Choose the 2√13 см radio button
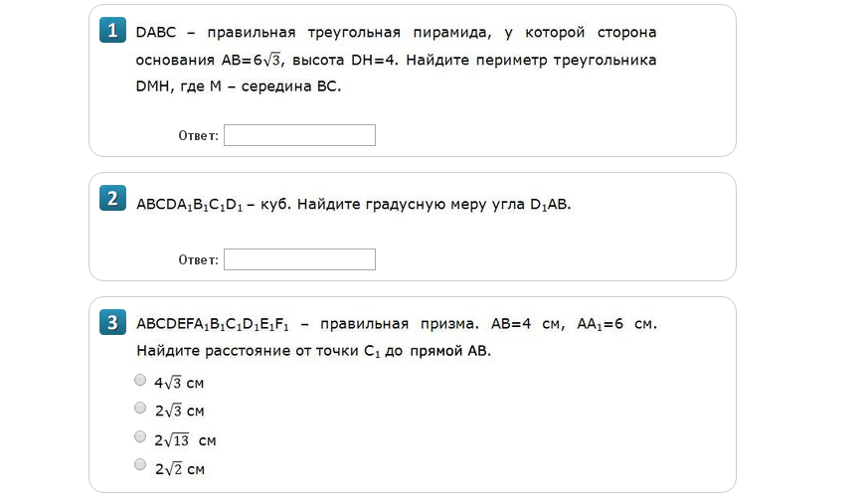 click(140, 436)
